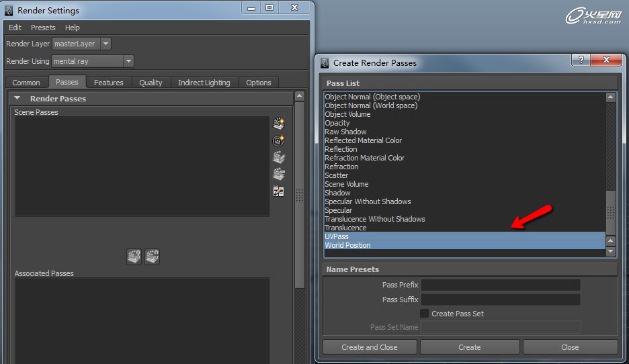Select the Reflected Material Color pass

pyautogui.click(x=464, y=140)
